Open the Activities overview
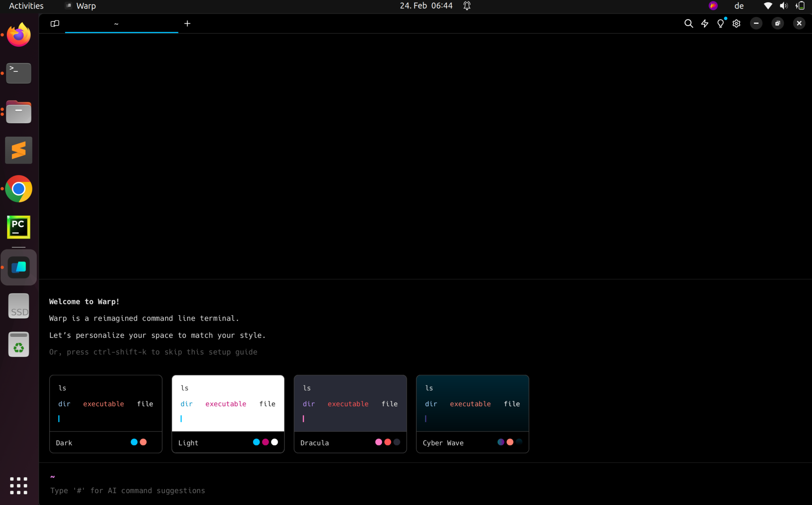812x505 pixels. point(26,6)
